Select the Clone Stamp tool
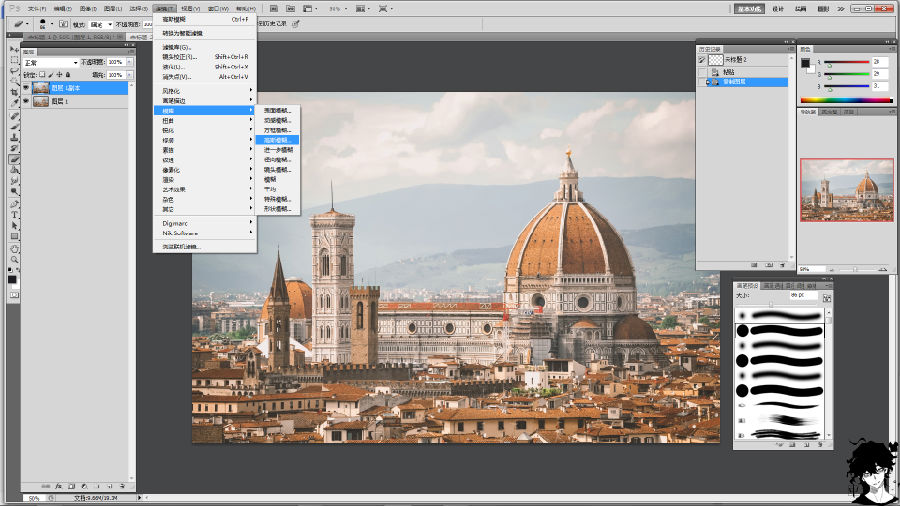900x506 pixels. click(14, 137)
